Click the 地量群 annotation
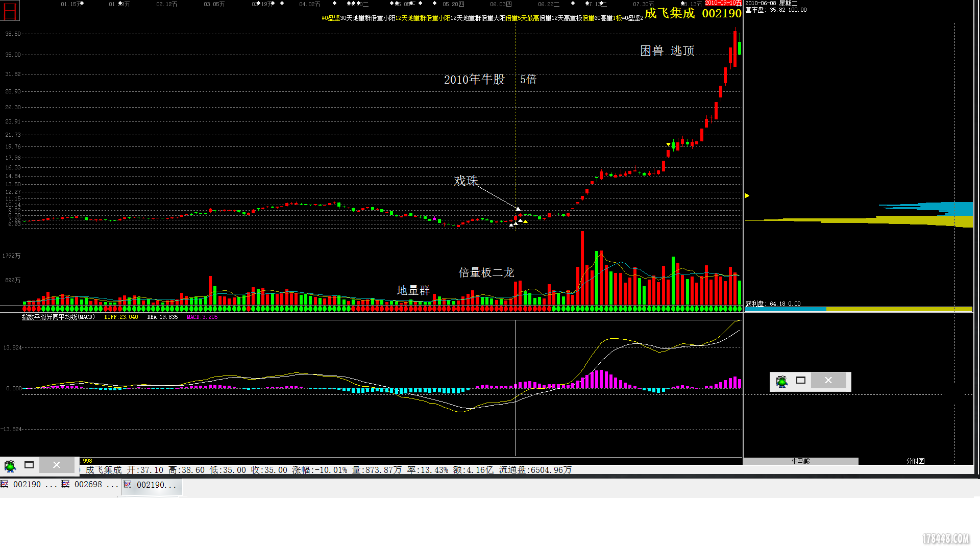 [x=413, y=290]
